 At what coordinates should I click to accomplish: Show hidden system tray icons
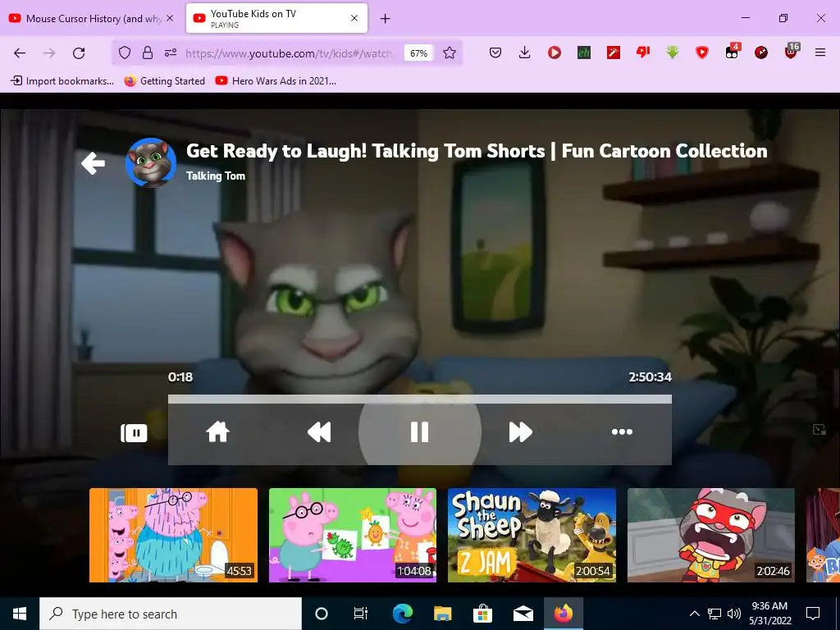pyautogui.click(x=694, y=614)
